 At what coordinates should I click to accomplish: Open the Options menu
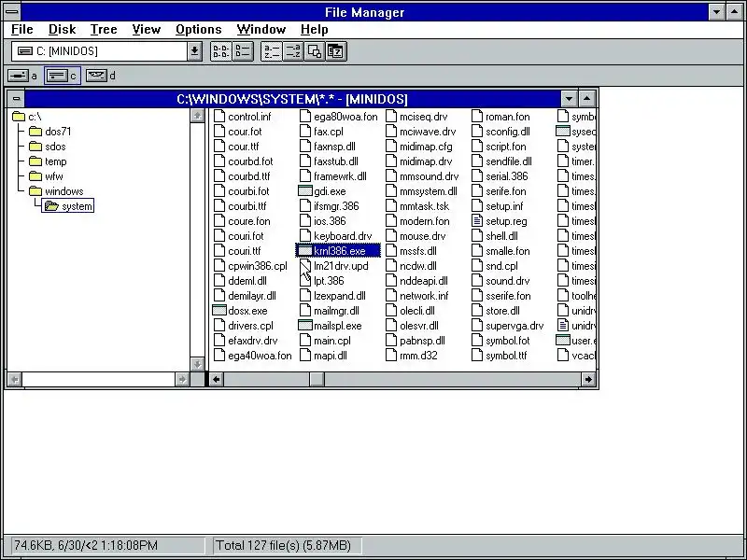pyautogui.click(x=198, y=30)
